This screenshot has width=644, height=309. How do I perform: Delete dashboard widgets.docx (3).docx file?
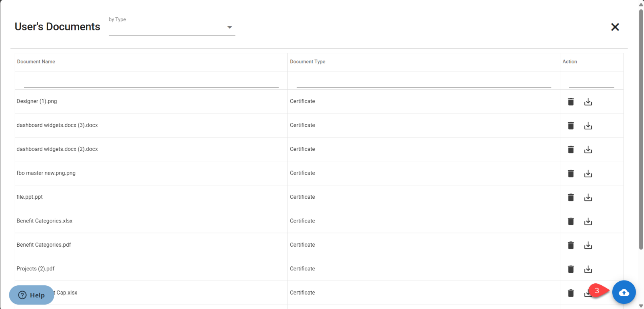pos(571,126)
